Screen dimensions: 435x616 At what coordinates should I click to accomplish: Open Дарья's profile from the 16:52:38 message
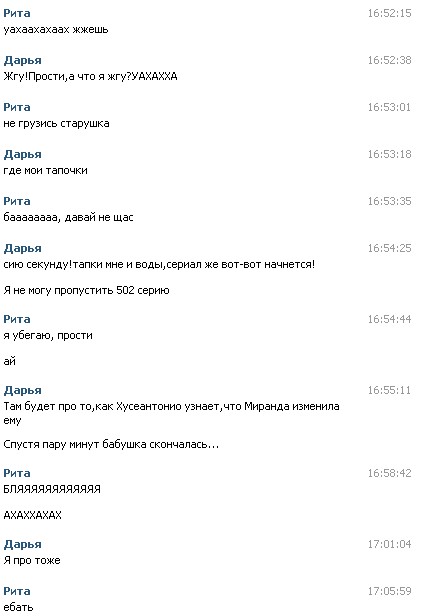(22, 60)
